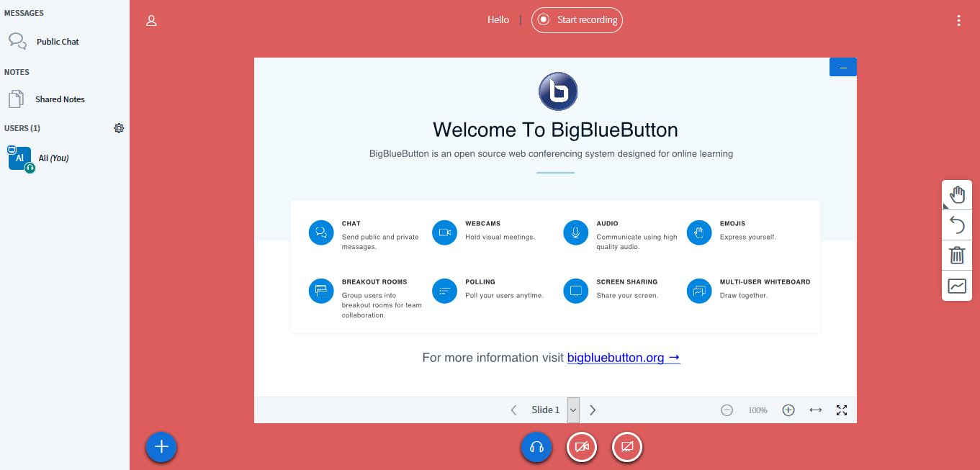Clear annotations with the trash icon

(x=956, y=255)
